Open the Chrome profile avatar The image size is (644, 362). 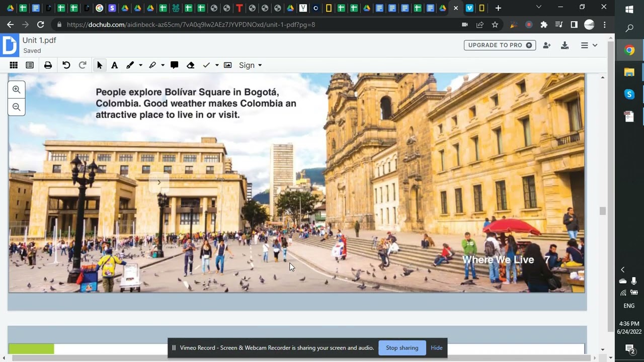(x=589, y=24)
